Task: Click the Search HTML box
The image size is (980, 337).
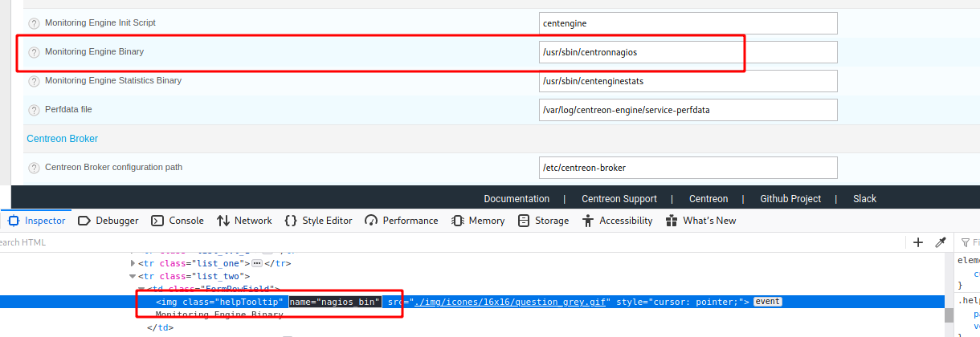Action: (450, 242)
